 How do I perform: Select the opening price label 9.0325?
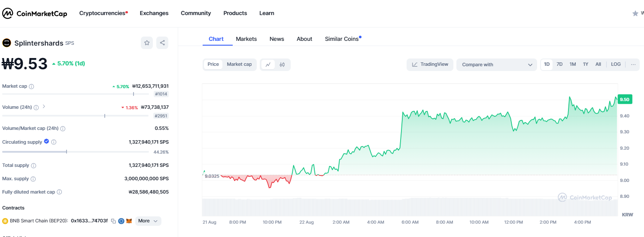[x=212, y=176]
